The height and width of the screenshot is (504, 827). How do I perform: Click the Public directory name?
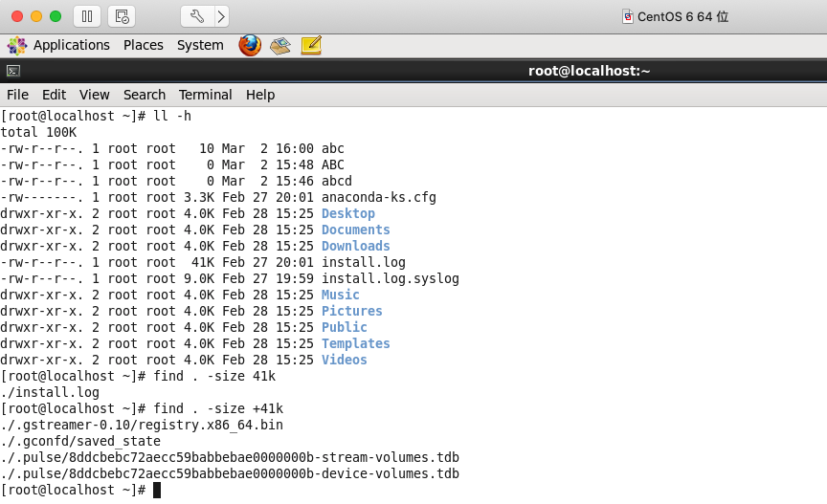[344, 328]
